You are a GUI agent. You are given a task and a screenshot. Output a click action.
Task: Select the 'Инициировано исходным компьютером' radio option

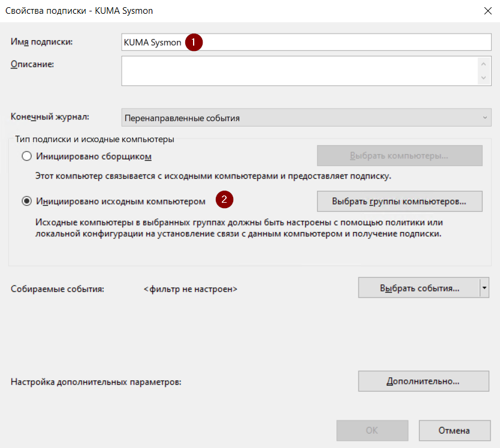pos(26,201)
